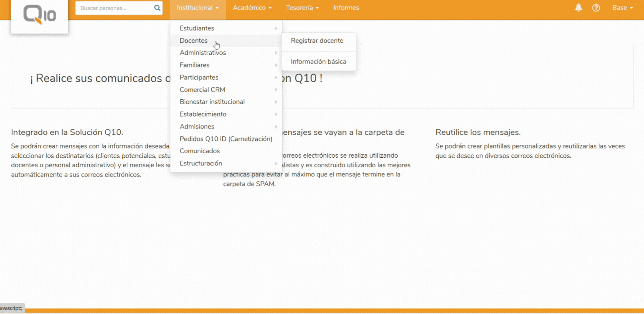Open the Administrativos submenu item

[x=203, y=53]
